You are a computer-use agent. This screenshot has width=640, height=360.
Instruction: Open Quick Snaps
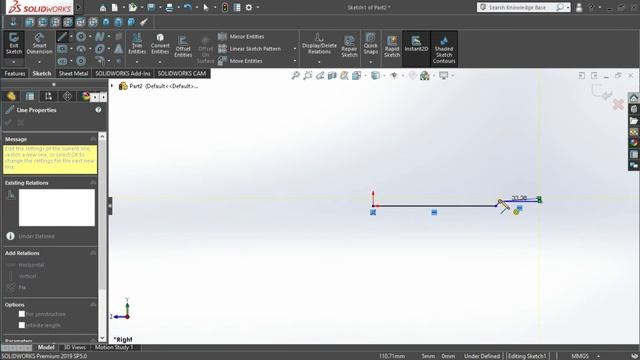pos(371,44)
